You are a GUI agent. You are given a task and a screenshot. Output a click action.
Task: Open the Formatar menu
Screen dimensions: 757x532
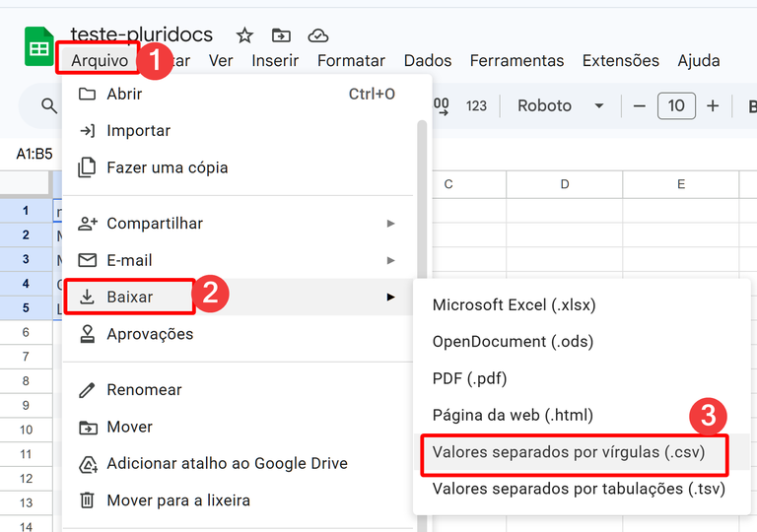click(x=351, y=60)
